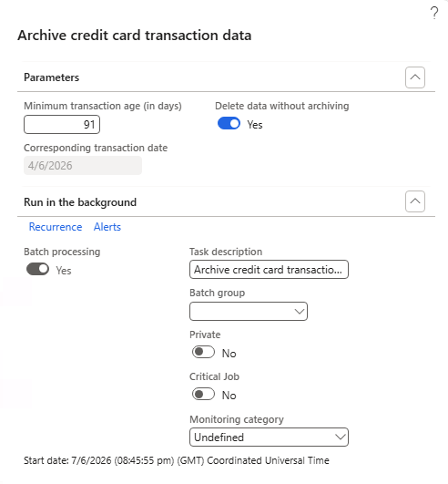Click the Monitoring category chevron arrow
Screen dimensions: 448x484
pos(340,438)
